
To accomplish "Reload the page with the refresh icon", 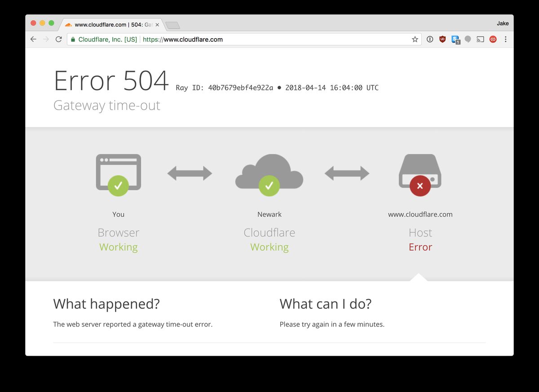I will pyautogui.click(x=58, y=40).
